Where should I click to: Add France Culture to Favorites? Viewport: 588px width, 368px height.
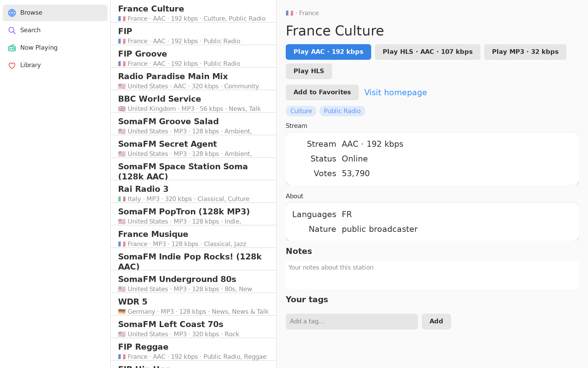[x=322, y=92]
